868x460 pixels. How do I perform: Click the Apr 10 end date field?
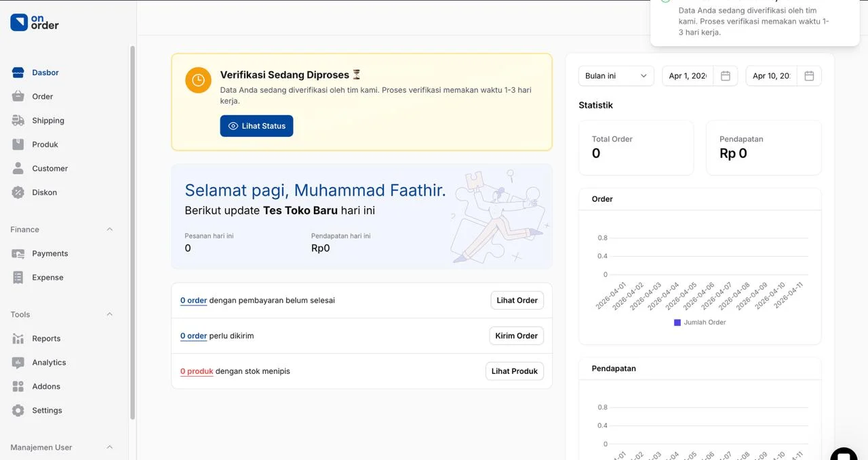click(772, 76)
